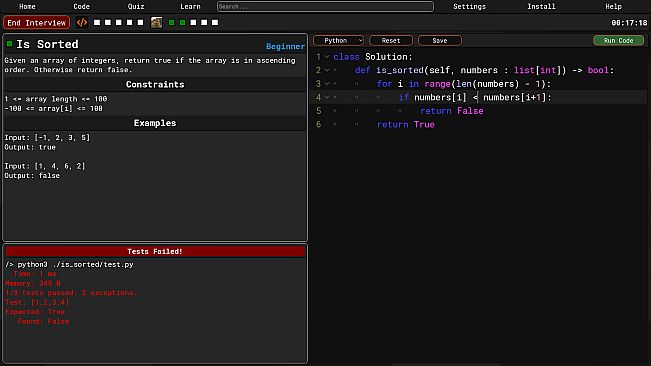Save the current solution

coord(440,40)
